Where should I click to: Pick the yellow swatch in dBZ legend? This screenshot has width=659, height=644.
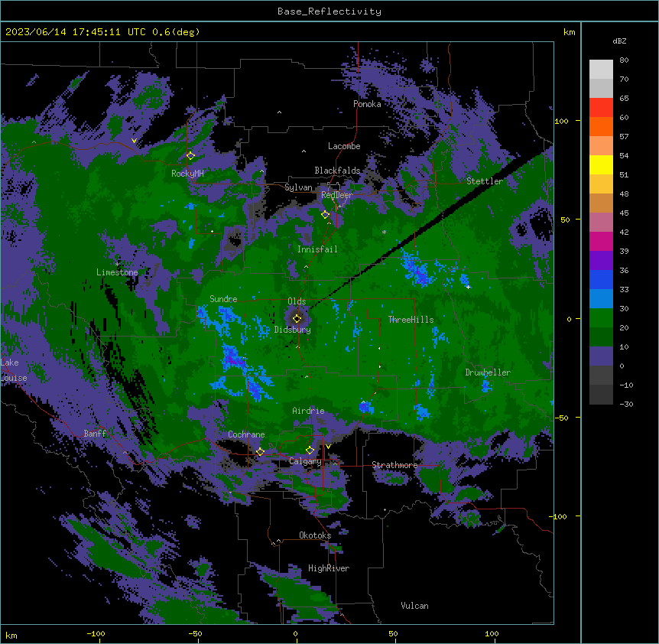(601, 164)
